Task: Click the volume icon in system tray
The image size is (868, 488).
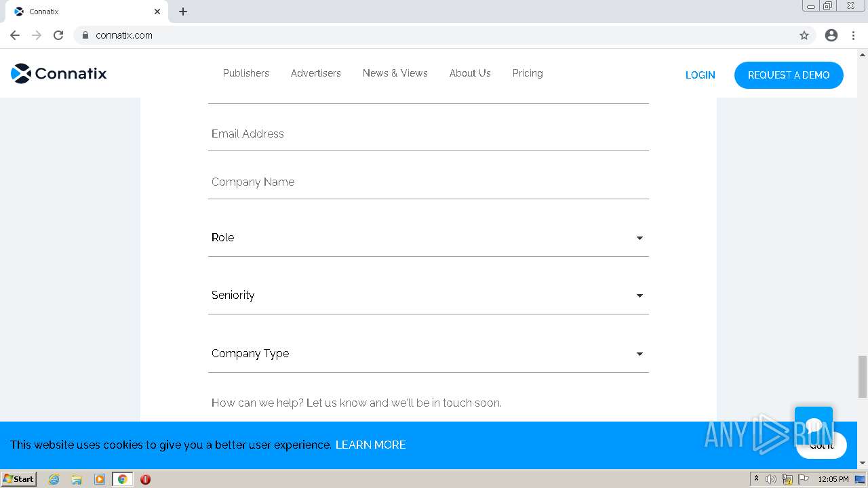Action: click(x=771, y=479)
